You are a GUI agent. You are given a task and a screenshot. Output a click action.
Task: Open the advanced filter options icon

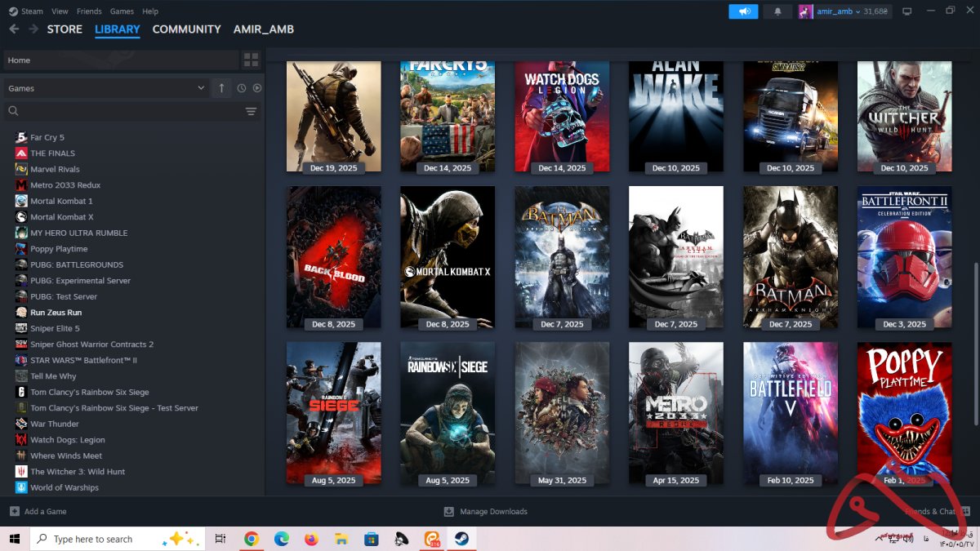click(251, 111)
